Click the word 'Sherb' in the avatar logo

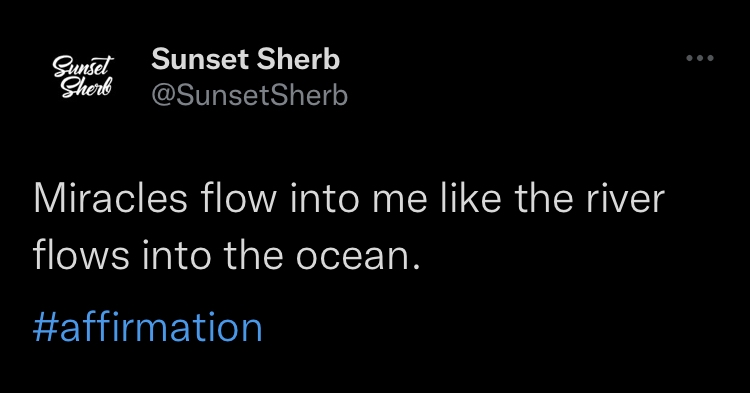(x=86, y=88)
